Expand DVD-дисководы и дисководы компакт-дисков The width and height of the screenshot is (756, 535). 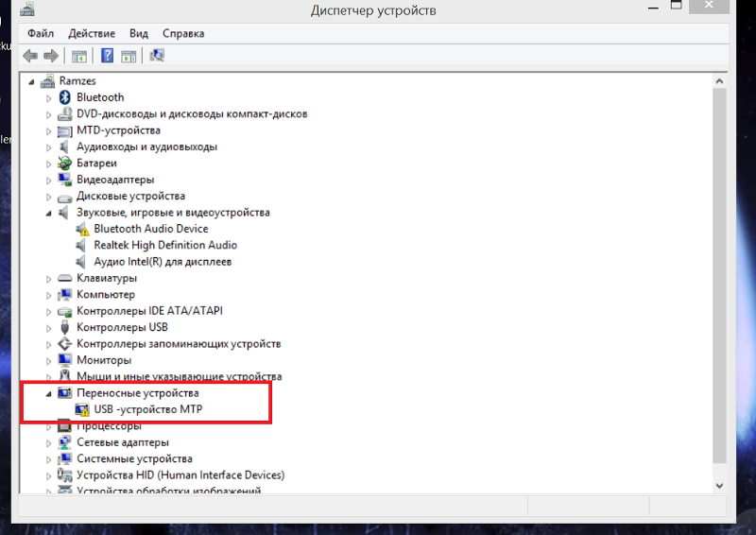tap(49, 114)
